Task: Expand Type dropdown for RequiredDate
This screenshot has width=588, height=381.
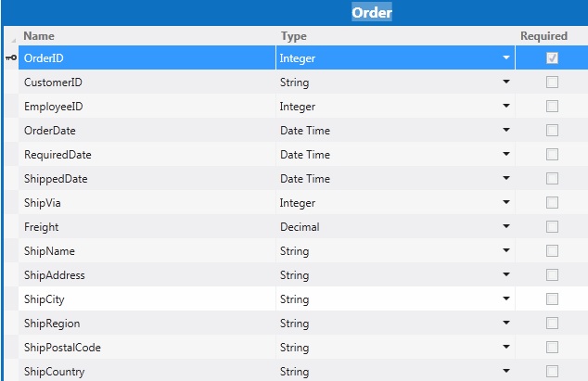Action: click(x=506, y=155)
